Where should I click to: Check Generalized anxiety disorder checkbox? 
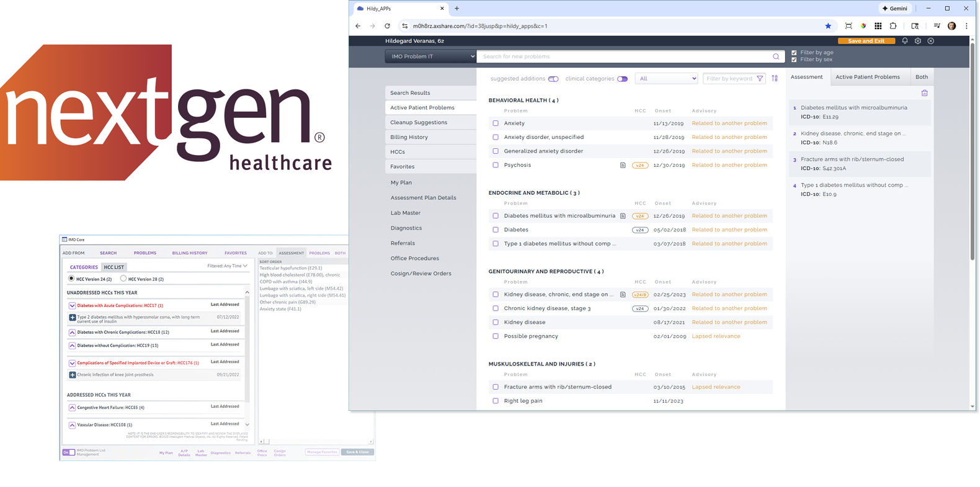pyautogui.click(x=496, y=151)
